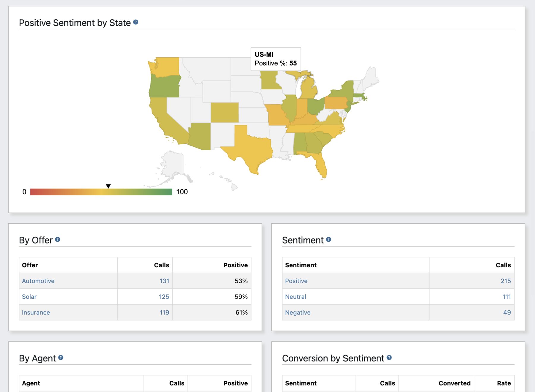Image resolution: width=535 pixels, height=392 pixels.
Task: Click the 59% Solar positive value
Action: (241, 297)
